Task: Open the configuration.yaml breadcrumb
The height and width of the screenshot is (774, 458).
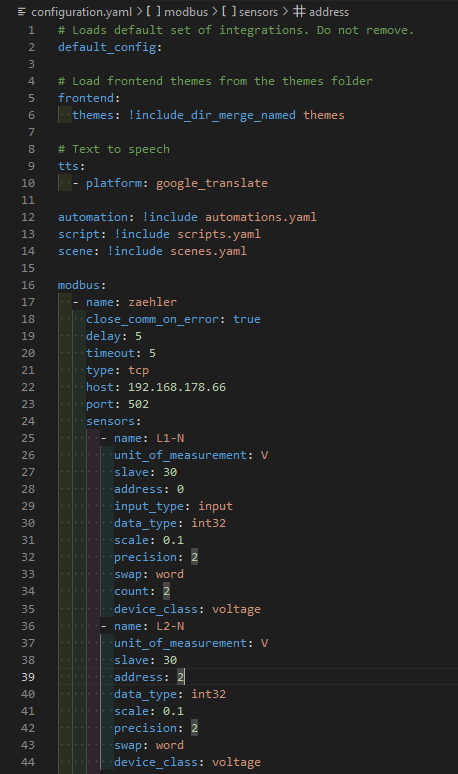Action: (x=81, y=11)
